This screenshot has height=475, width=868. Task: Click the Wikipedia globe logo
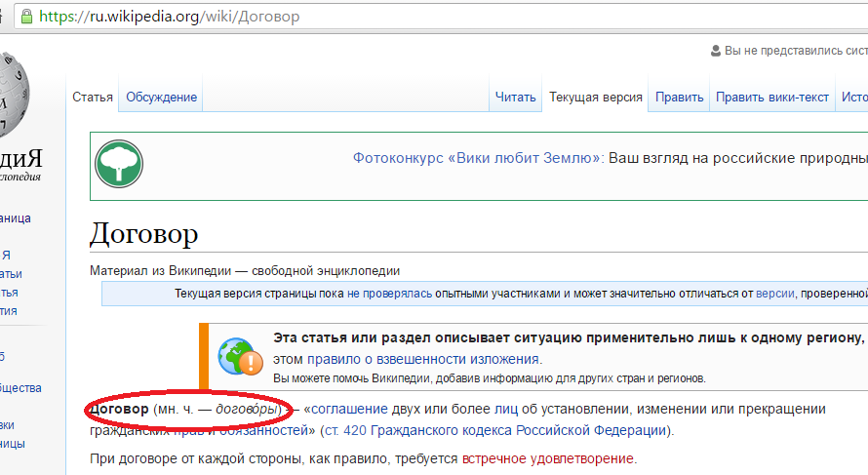tap(14, 96)
